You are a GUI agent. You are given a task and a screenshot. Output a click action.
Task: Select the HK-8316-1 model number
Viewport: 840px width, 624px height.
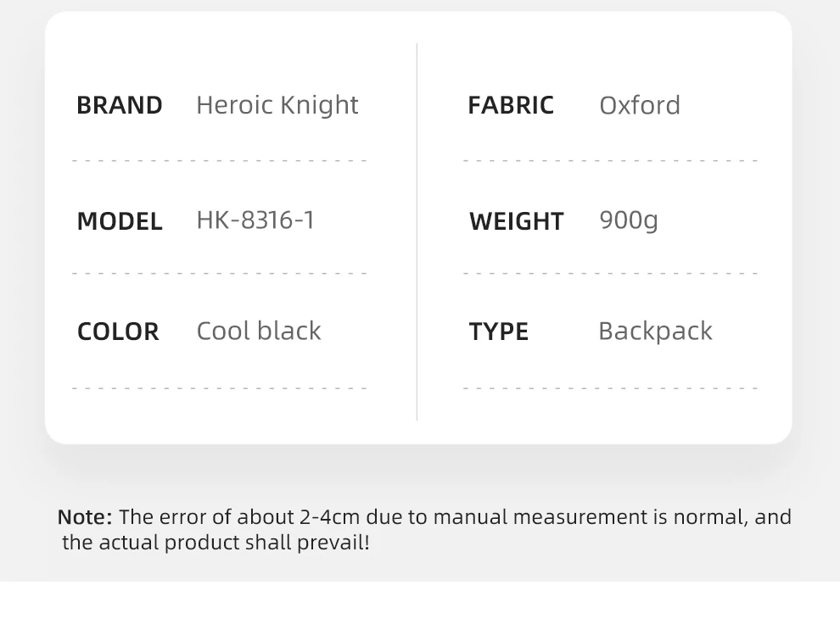255,220
